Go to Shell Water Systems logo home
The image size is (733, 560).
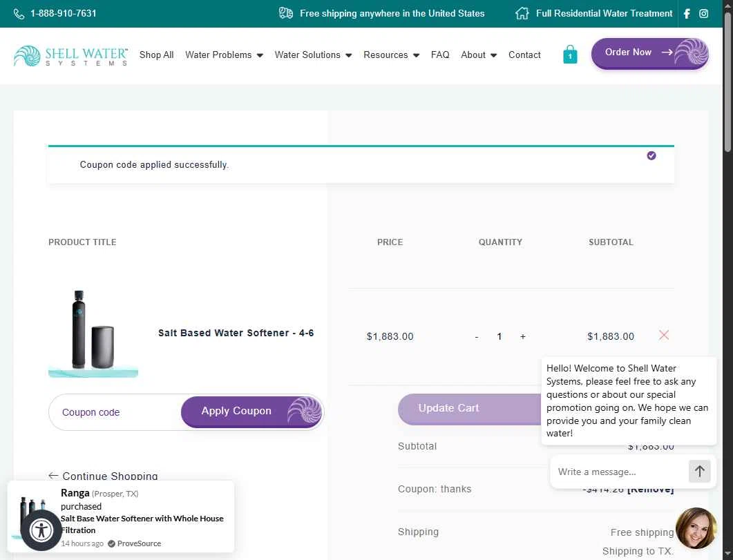click(70, 55)
